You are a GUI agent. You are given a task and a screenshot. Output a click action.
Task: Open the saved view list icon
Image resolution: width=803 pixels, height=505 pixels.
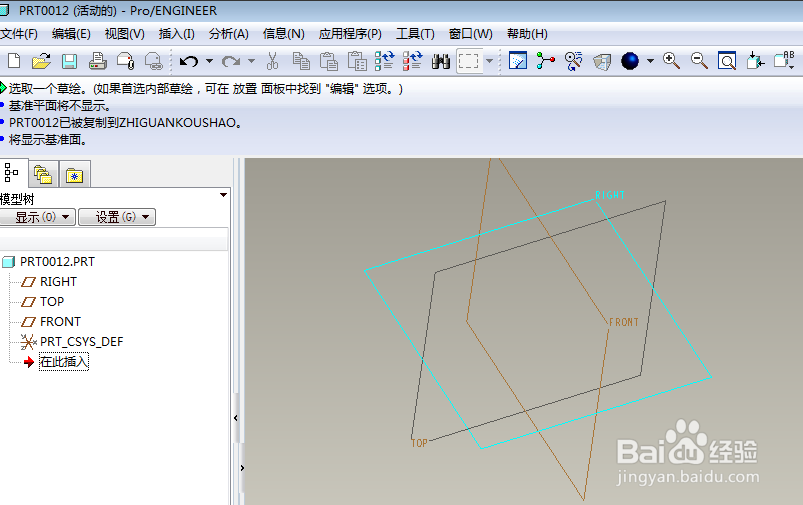[784, 60]
